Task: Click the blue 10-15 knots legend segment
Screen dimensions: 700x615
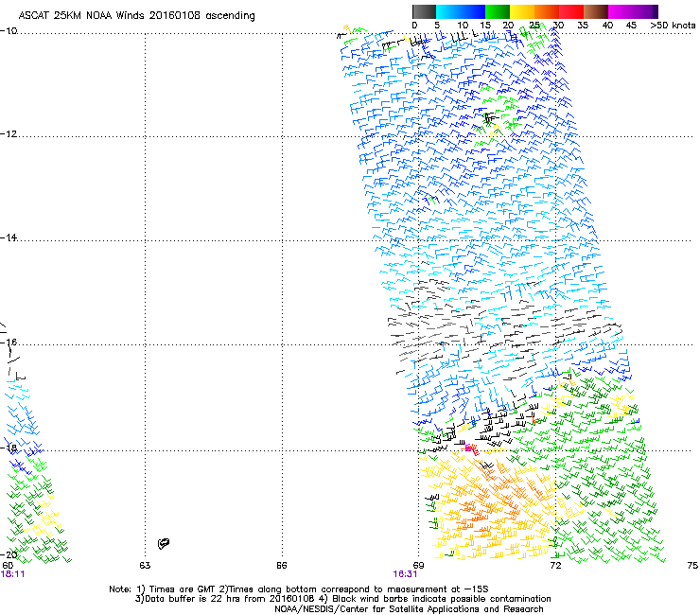Action: (x=472, y=11)
